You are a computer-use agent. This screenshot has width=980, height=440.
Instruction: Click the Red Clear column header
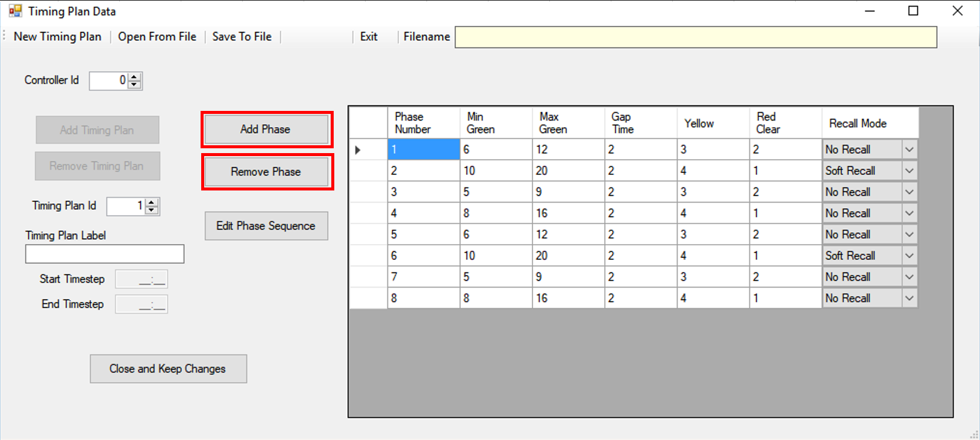(785, 123)
